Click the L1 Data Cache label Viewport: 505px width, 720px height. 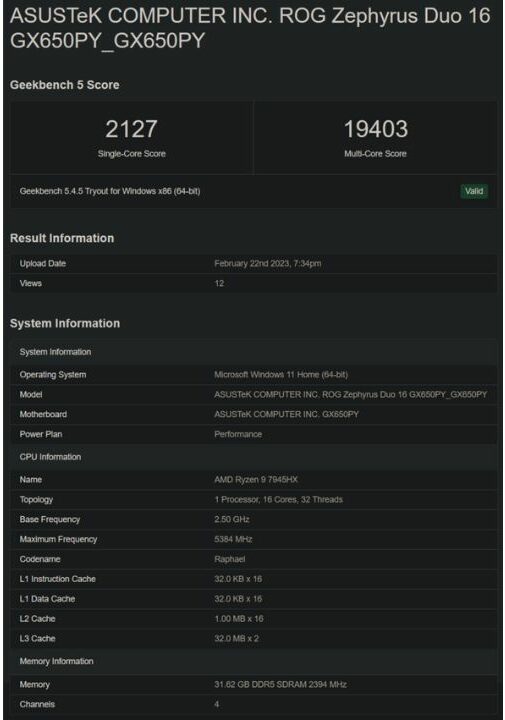47,599
